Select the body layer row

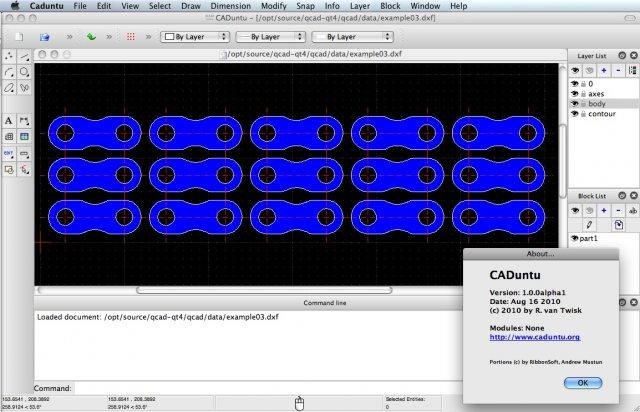[604, 104]
